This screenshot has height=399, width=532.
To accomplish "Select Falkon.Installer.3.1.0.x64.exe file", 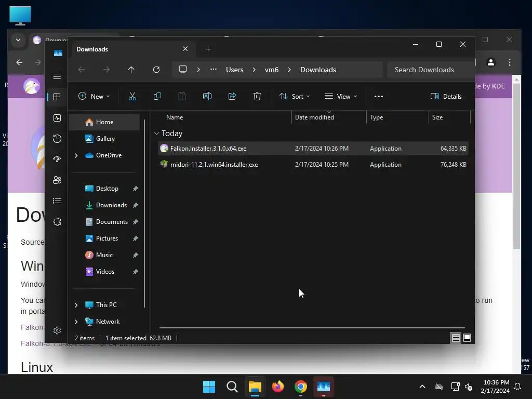I will coord(313,148).
